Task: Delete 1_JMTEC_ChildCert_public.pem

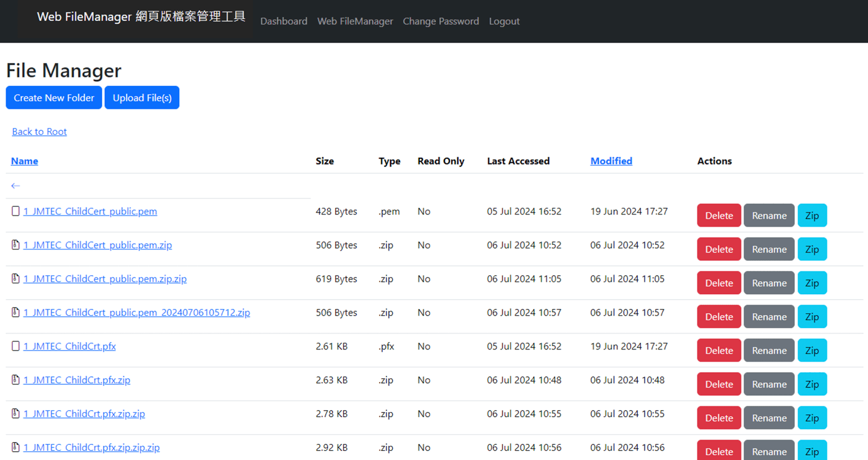Action: [719, 216]
